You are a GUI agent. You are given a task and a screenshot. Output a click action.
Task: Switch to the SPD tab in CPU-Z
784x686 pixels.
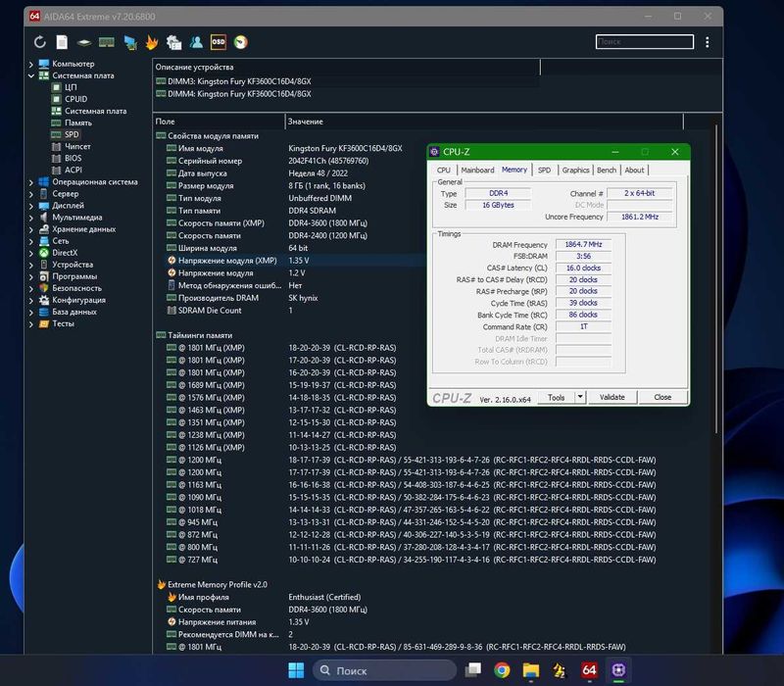pos(544,170)
